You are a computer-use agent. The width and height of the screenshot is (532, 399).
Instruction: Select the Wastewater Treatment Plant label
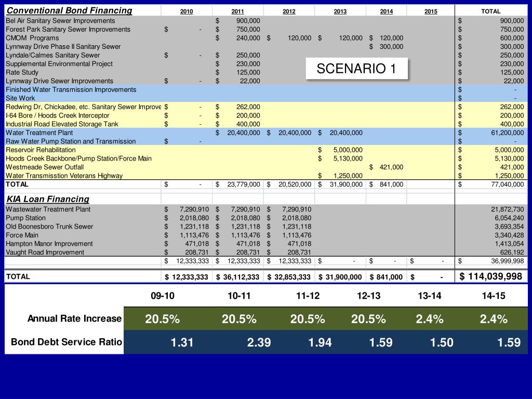coord(48,209)
